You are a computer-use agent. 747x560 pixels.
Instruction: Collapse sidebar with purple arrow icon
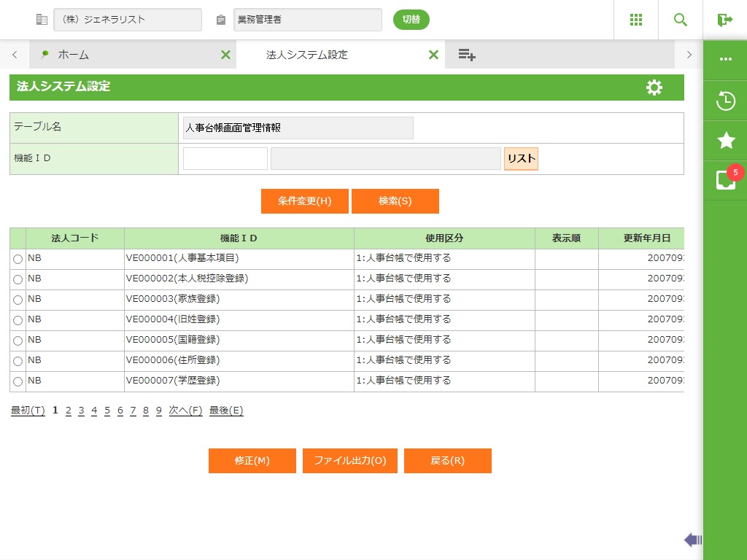pos(692,540)
